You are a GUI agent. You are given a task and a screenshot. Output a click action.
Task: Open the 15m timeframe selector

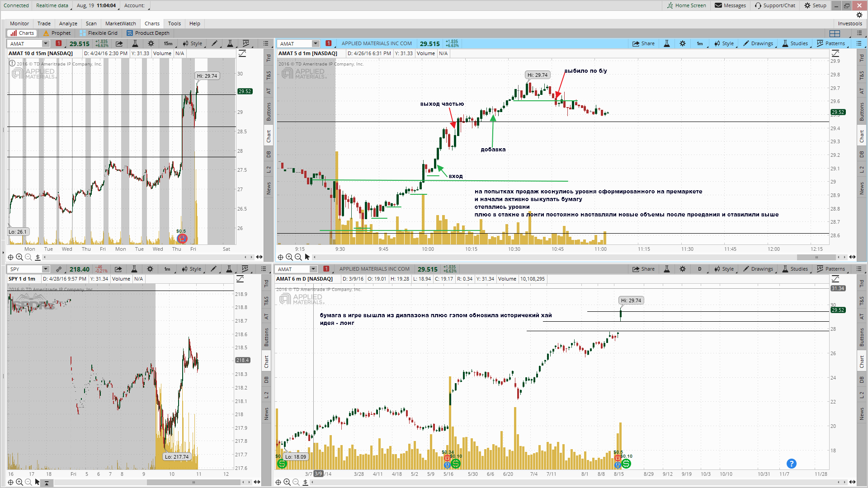point(168,43)
